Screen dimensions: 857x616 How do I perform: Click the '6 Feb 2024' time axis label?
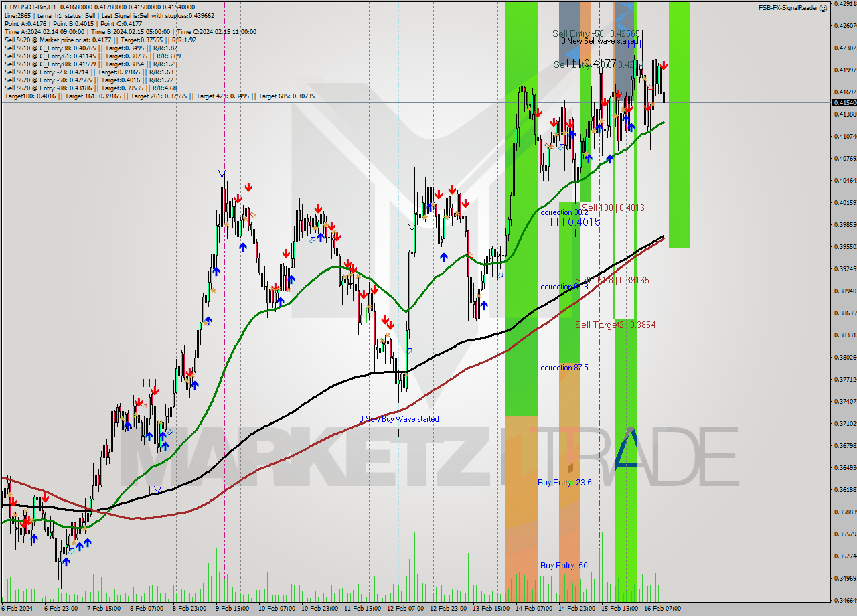click(17, 609)
